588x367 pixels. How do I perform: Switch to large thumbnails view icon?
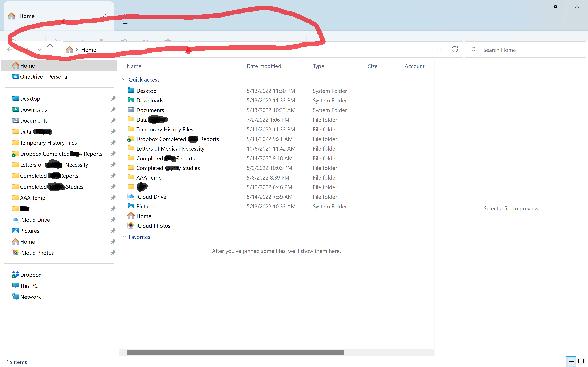[581, 362]
